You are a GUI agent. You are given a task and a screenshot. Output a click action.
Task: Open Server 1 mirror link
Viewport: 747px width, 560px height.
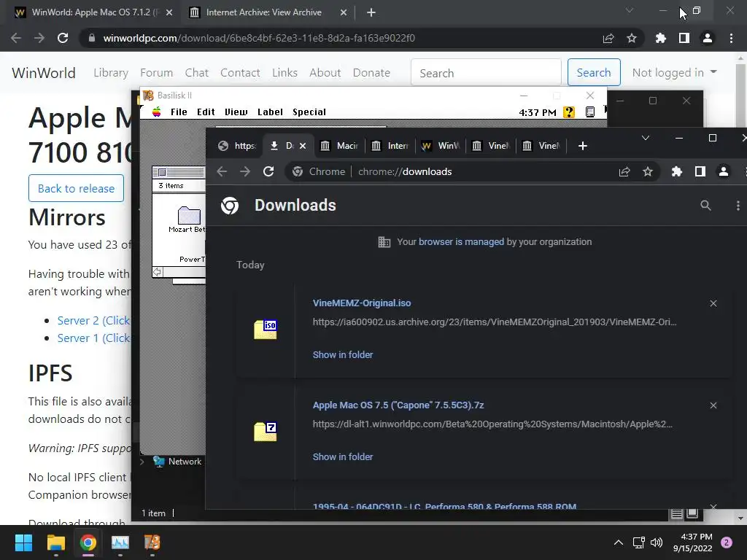tap(93, 338)
